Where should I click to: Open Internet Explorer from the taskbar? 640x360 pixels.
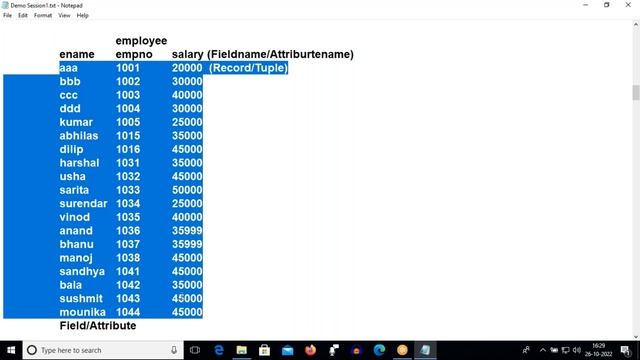pos(219,350)
